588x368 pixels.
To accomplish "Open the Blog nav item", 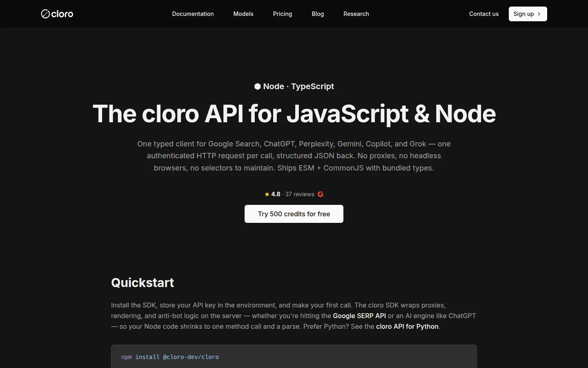I will (318, 14).
